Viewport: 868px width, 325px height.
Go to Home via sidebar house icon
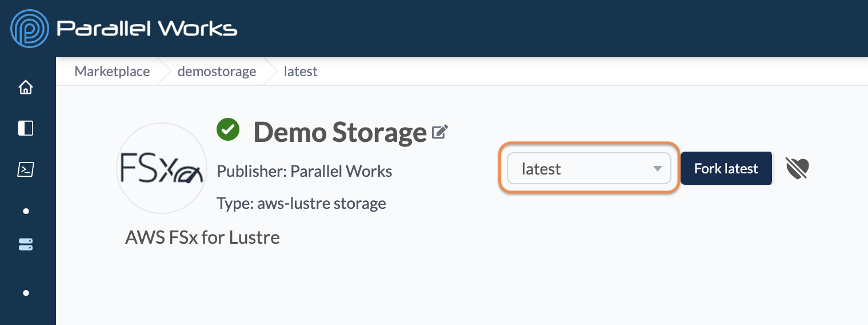tap(26, 88)
